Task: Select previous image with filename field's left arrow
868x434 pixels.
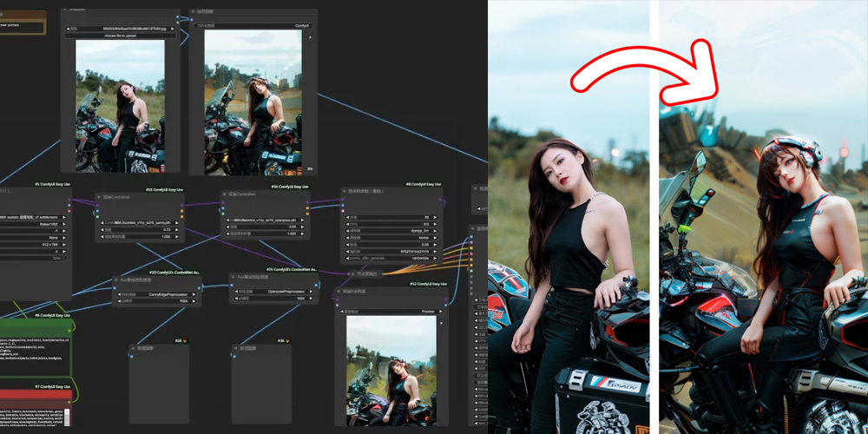Action: click(68, 29)
